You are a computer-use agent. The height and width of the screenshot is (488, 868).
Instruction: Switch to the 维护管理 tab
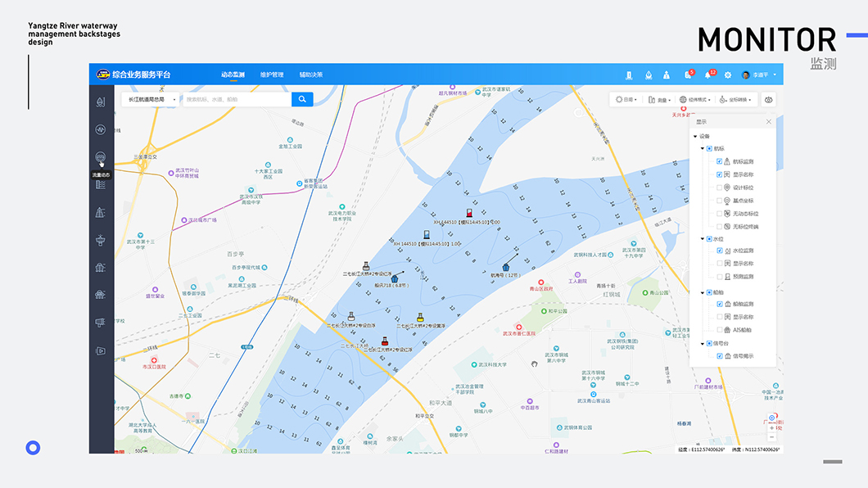[272, 75]
